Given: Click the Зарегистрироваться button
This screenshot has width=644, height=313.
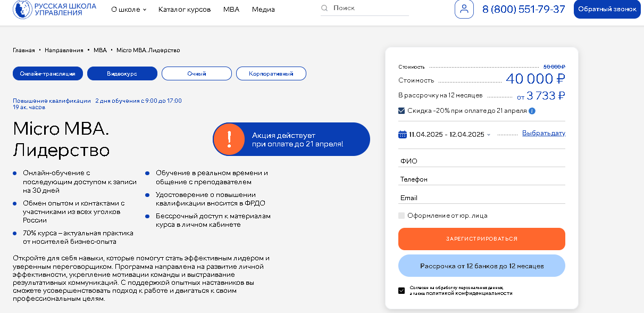Looking at the screenshot, I should (482, 239).
